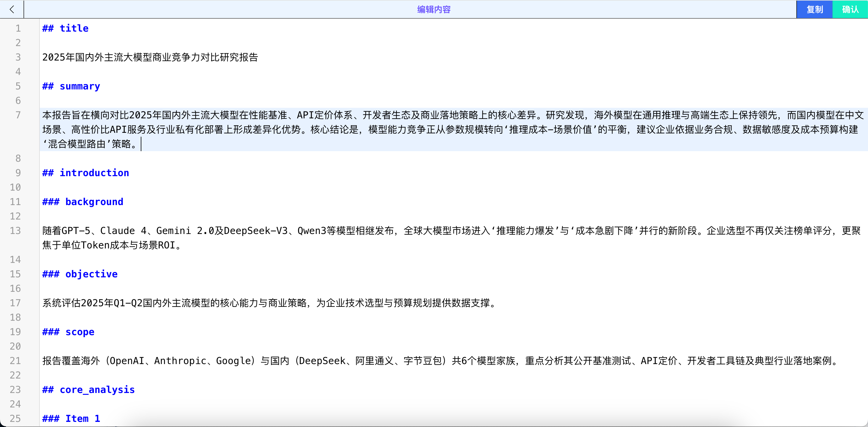Click the line 系统评估2025年Q1-Q2国内外主流模型
Image resolution: width=868 pixels, height=427 pixels.
(x=270, y=303)
